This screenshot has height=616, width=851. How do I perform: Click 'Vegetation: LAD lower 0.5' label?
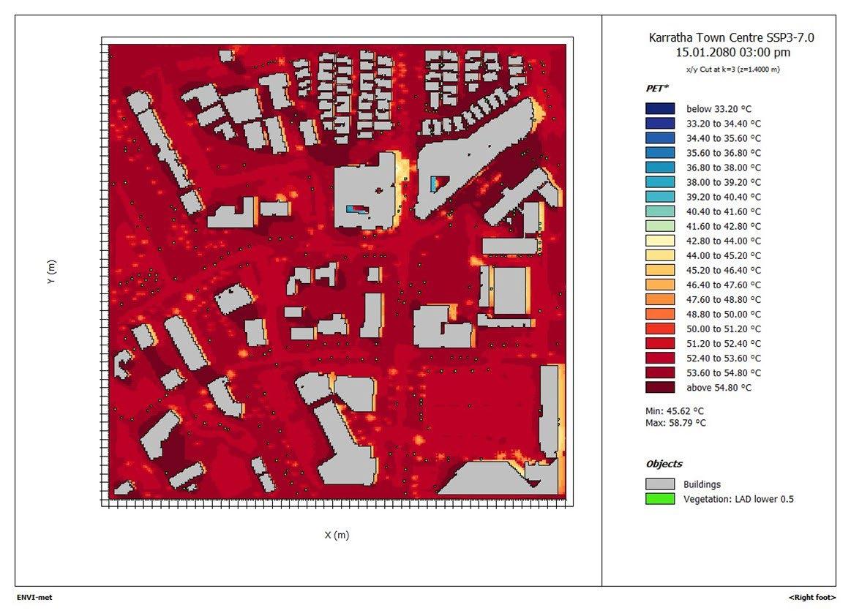(738, 499)
